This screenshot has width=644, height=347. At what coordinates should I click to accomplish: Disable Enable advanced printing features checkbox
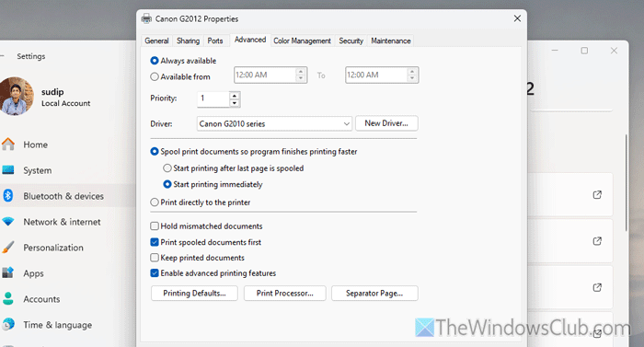click(x=155, y=273)
